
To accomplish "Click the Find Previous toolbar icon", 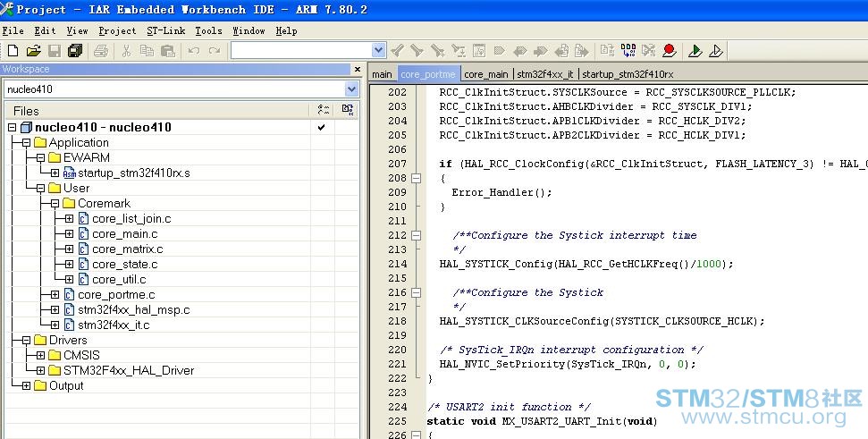I will (397, 51).
